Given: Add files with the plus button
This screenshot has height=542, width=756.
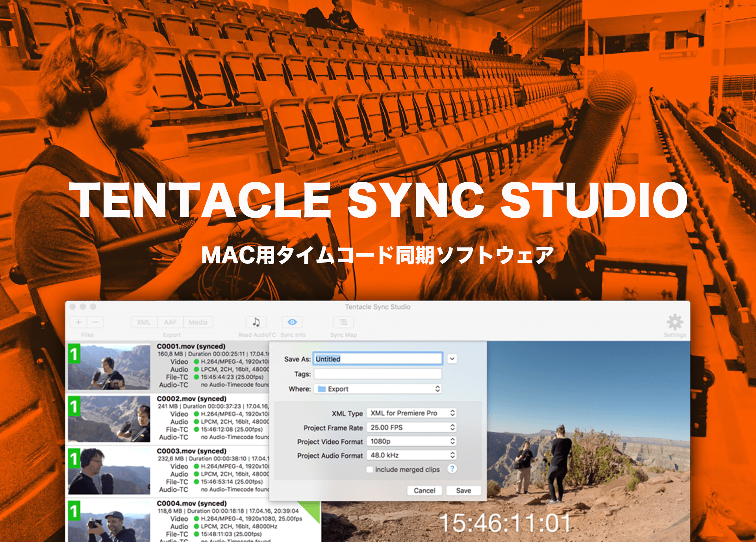Looking at the screenshot, I should (x=79, y=322).
